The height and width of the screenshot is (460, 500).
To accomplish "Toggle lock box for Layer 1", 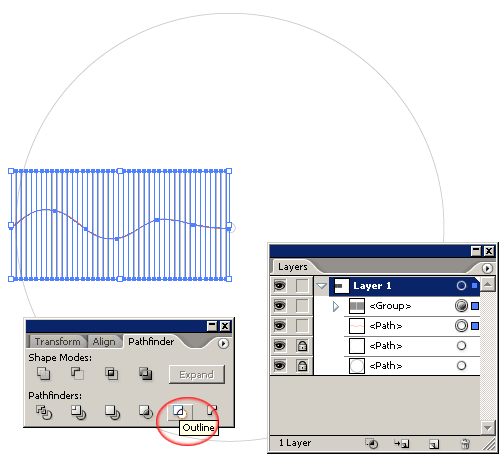I will pos(302,286).
